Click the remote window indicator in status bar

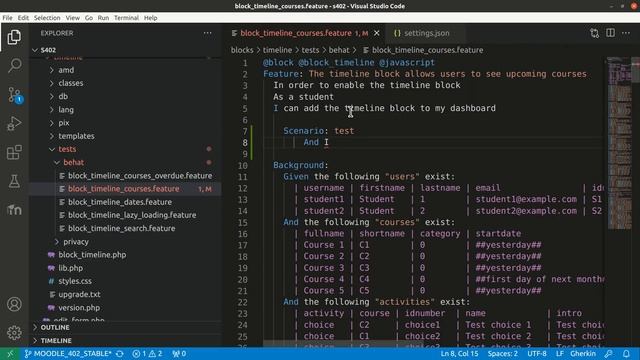pyautogui.click(x=10, y=353)
